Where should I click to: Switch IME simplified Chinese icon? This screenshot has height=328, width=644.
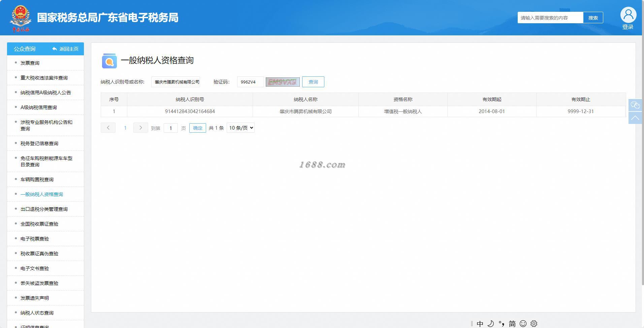(512, 324)
